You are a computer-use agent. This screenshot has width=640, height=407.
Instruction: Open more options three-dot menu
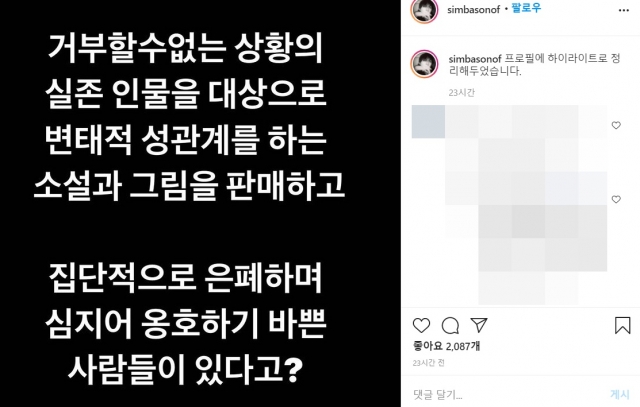(624, 10)
